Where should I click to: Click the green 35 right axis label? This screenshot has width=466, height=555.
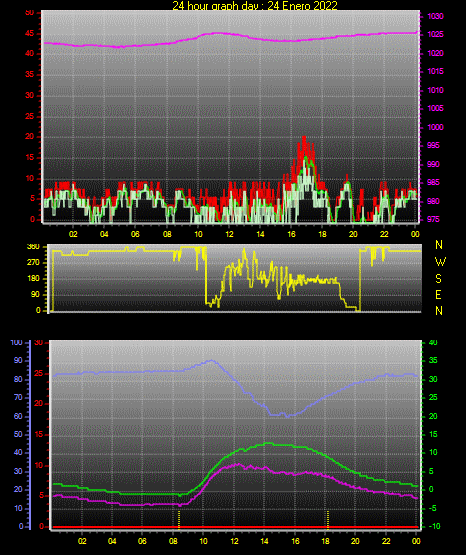tap(433, 360)
